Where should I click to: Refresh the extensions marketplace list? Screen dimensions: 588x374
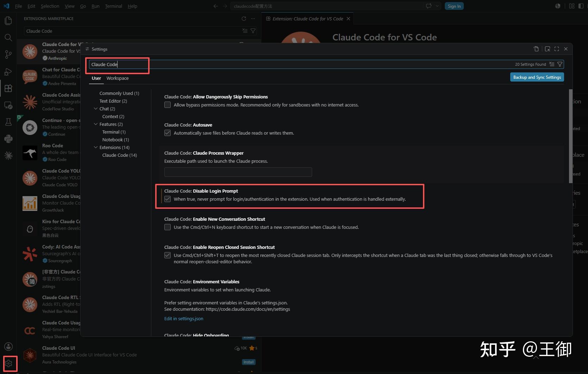[x=244, y=19]
